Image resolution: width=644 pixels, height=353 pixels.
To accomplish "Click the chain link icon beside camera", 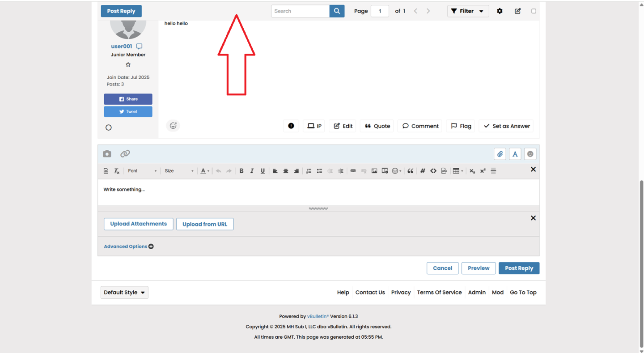I will tap(125, 154).
